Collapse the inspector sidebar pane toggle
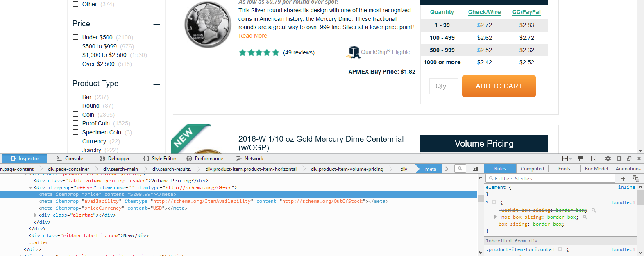 [x=475, y=169]
